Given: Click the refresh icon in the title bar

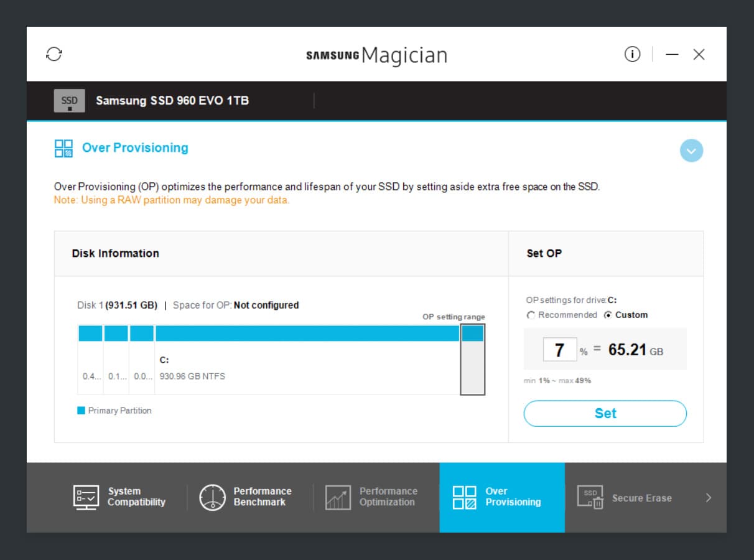Looking at the screenshot, I should (x=54, y=54).
